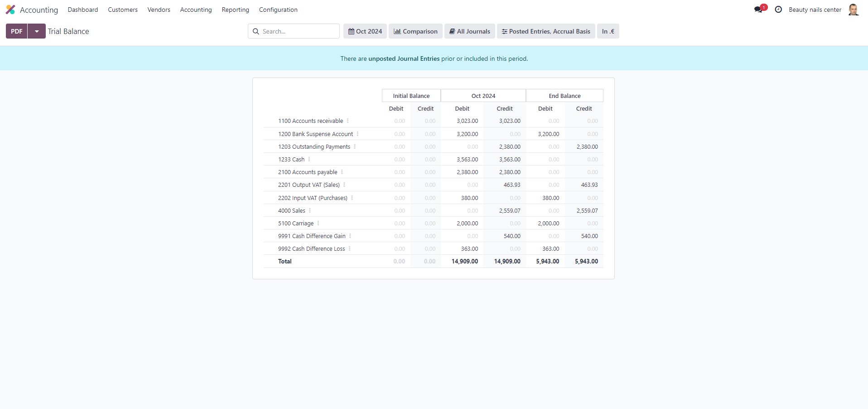Open the activities clock icon
Screen dimensions: 868x409
pyautogui.click(x=778, y=10)
